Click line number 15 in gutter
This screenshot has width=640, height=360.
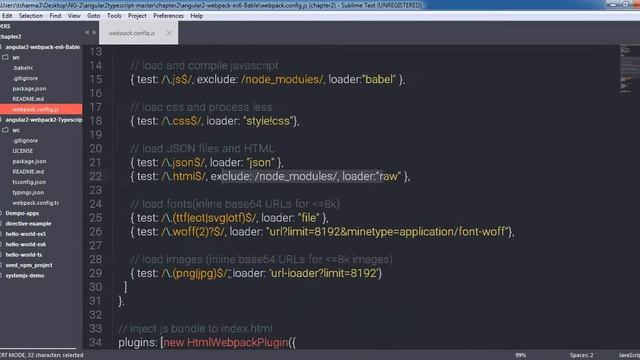(x=96, y=79)
